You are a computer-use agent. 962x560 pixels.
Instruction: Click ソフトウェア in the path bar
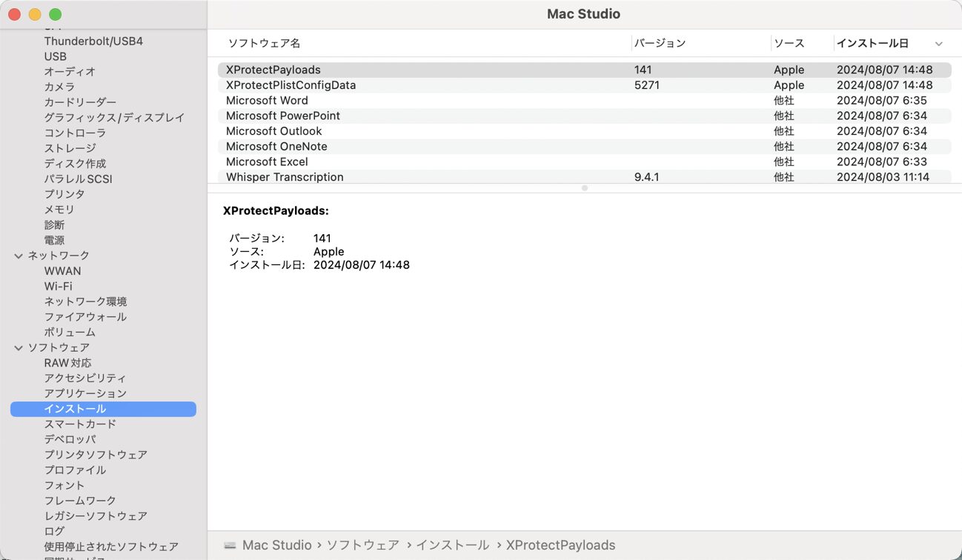[x=362, y=545]
